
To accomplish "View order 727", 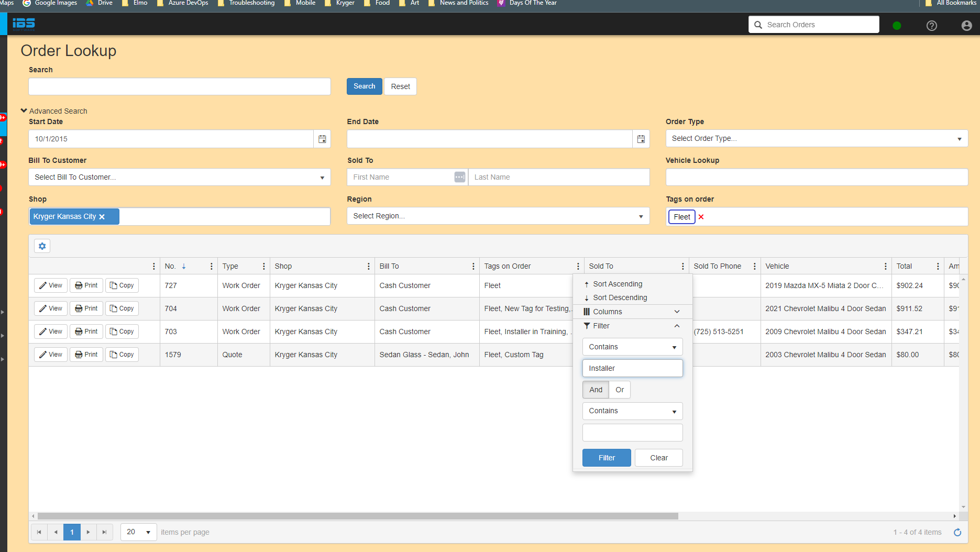I will [51, 285].
